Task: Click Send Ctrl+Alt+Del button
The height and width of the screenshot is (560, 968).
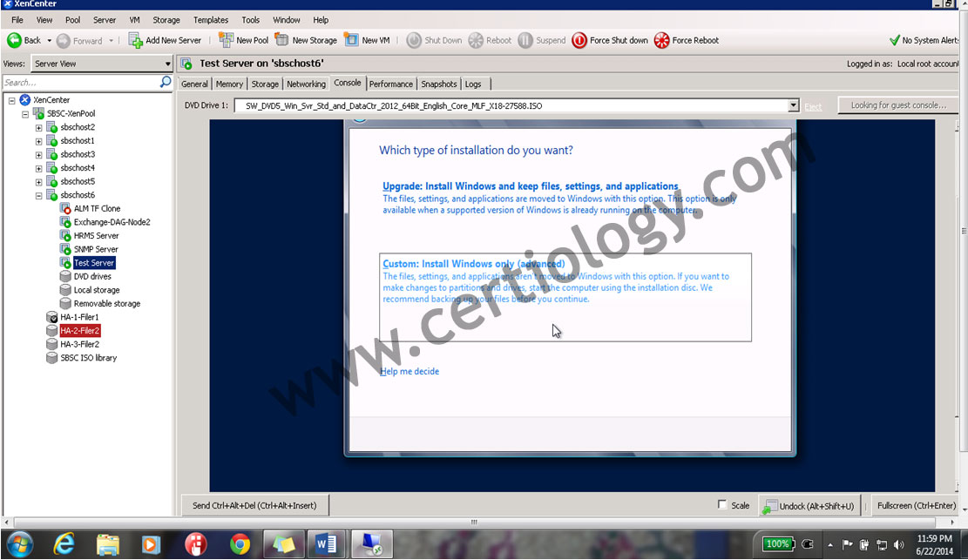Action: coord(254,505)
